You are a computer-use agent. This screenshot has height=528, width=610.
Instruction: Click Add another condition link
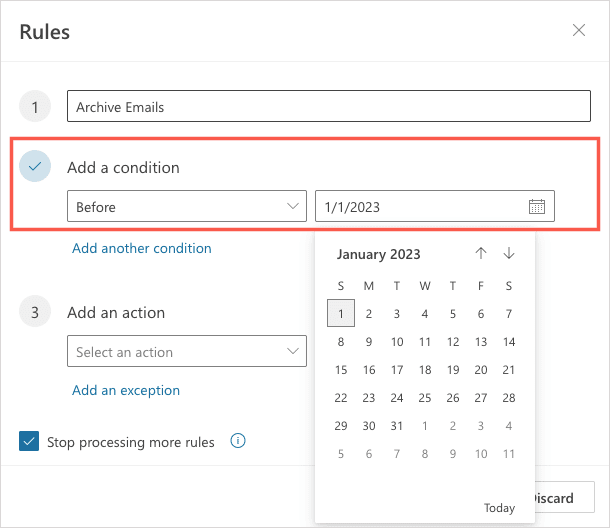click(x=142, y=248)
